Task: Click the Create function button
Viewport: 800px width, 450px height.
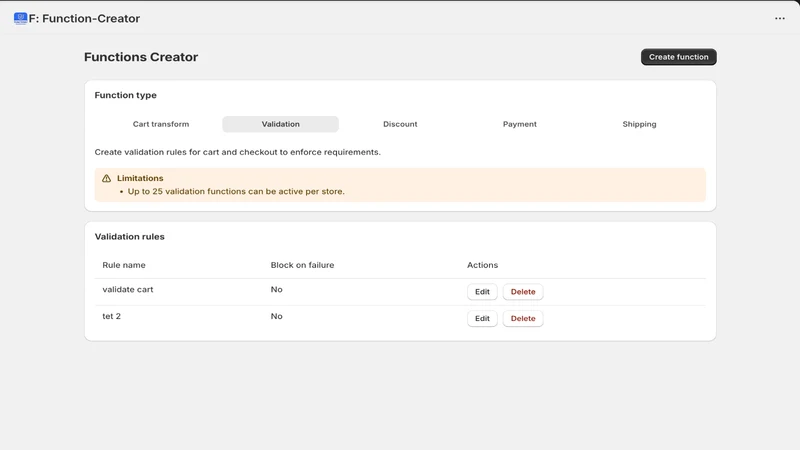Action: pos(679,57)
